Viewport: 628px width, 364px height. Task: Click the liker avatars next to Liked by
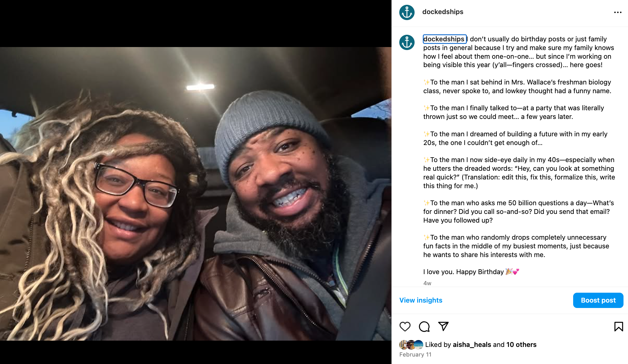(x=411, y=345)
